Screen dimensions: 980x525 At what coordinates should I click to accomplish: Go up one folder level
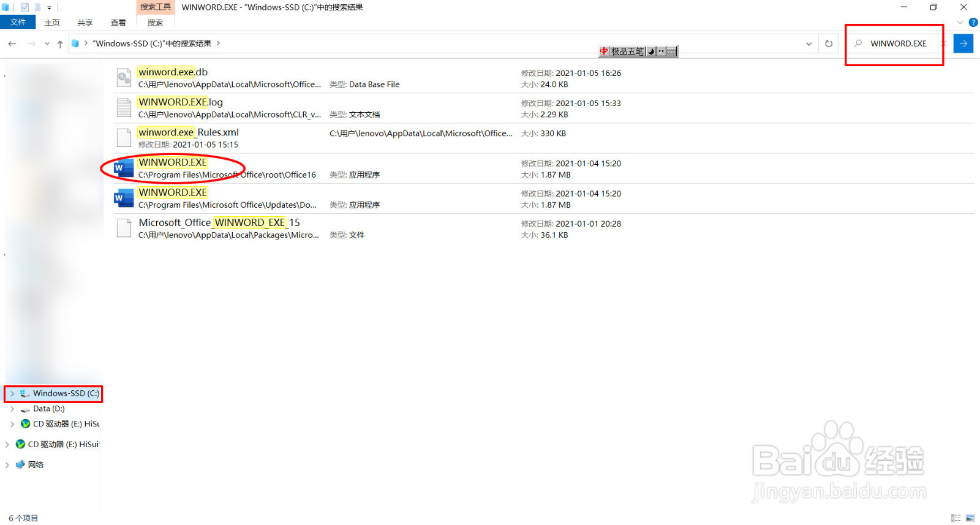pos(60,43)
